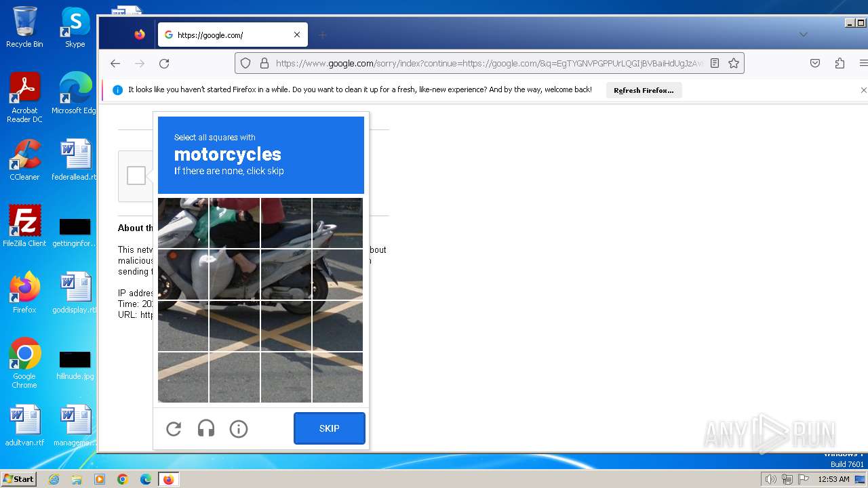Open Windows Explorer folder in the taskbar
This screenshot has height=488, width=868.
pos(77,479)
